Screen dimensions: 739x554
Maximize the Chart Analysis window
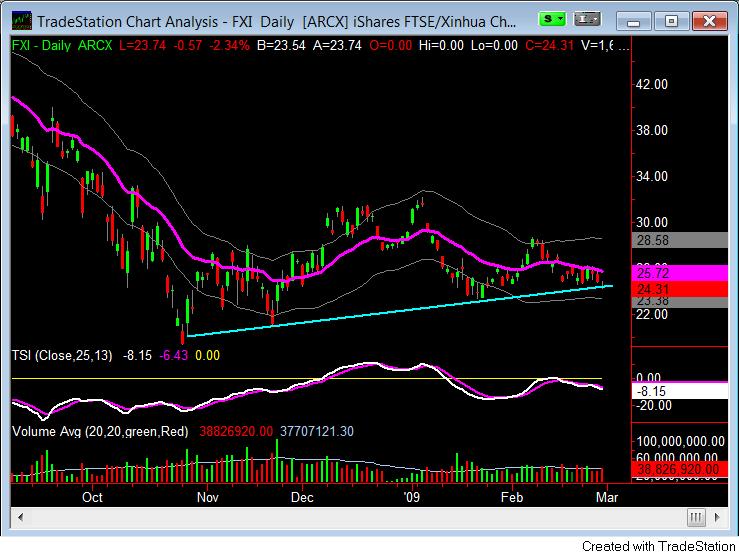671,22
